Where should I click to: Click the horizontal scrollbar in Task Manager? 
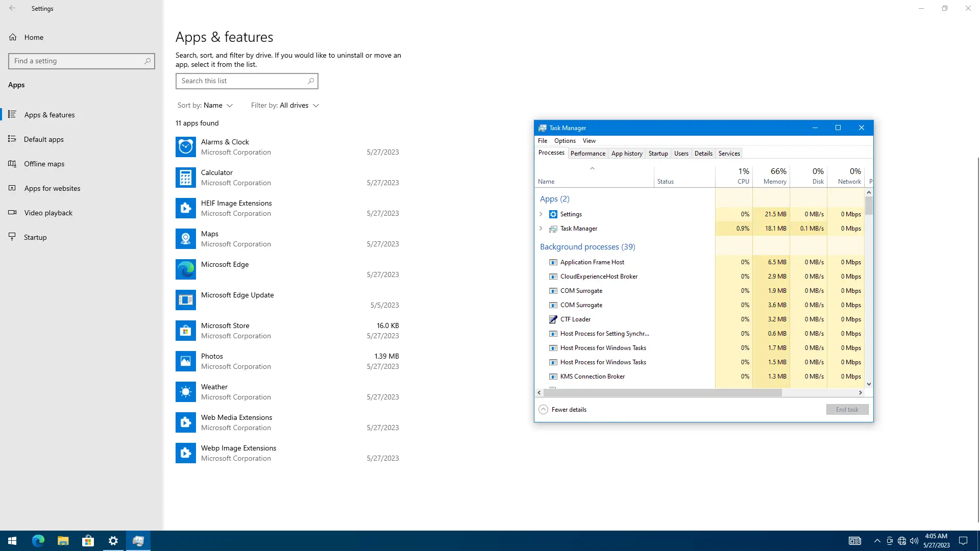coord(663,393)
